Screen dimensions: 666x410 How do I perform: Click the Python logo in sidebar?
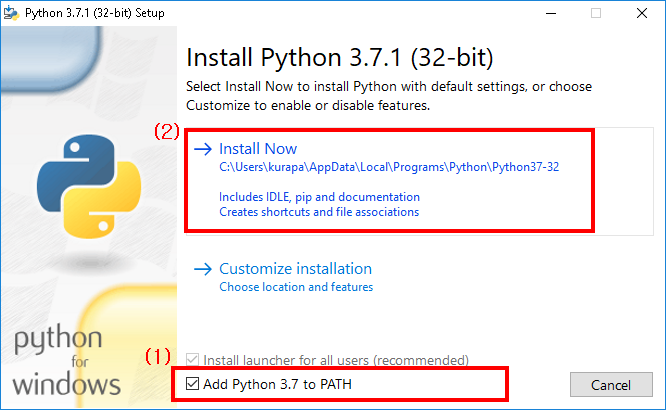89,186
